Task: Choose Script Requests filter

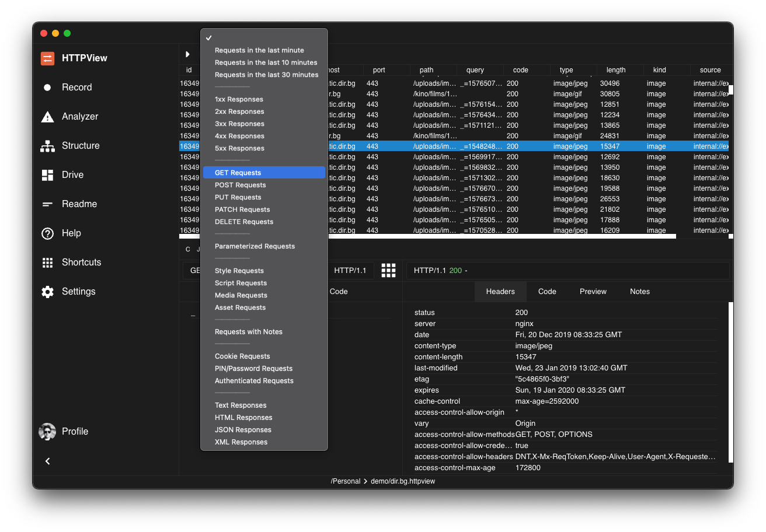Action: click(264, 283)
